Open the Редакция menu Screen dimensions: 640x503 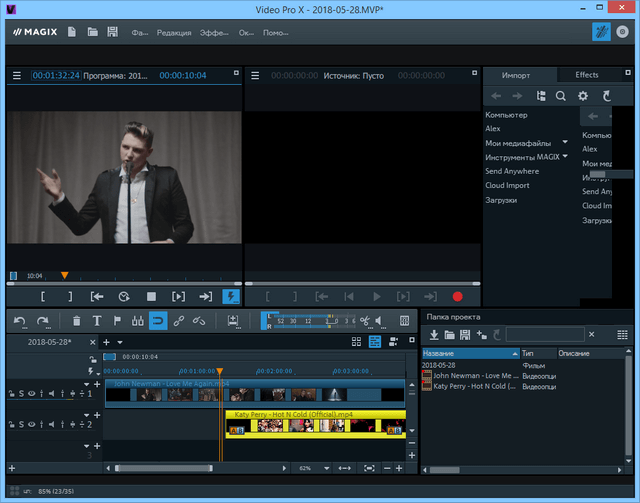tap(173, 33)
